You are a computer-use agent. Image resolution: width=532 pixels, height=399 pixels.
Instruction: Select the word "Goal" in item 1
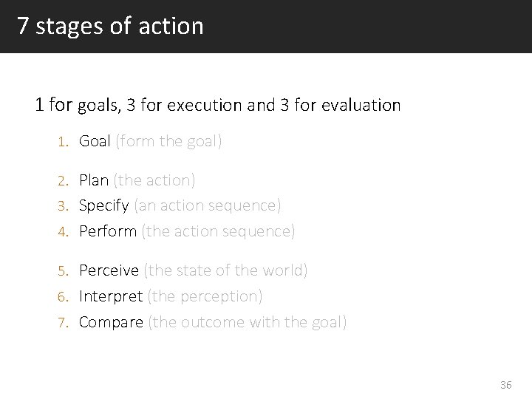[94, 141]
